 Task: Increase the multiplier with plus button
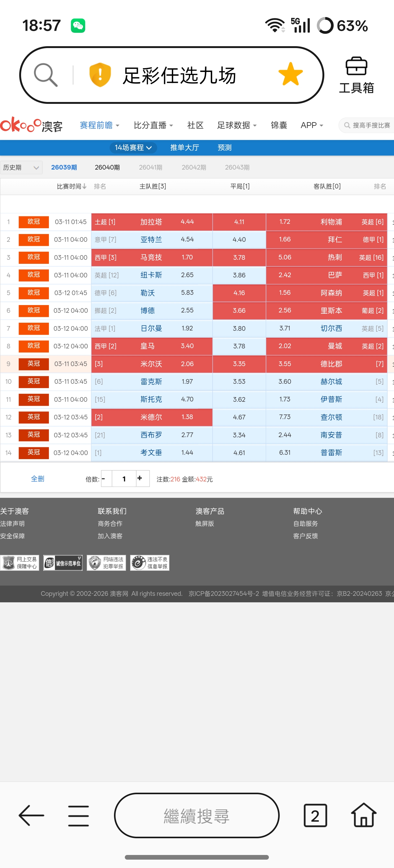pyautogui.click(x=140, y=478)
